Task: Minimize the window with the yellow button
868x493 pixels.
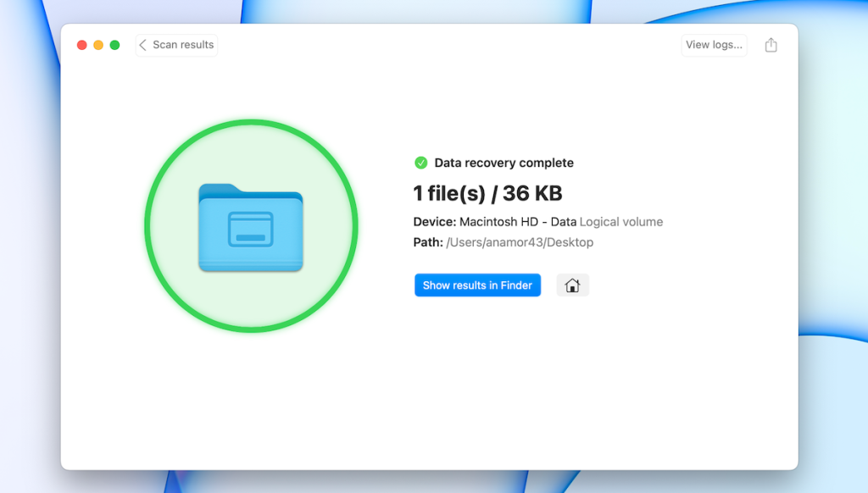Action: (x=98, y=44)
